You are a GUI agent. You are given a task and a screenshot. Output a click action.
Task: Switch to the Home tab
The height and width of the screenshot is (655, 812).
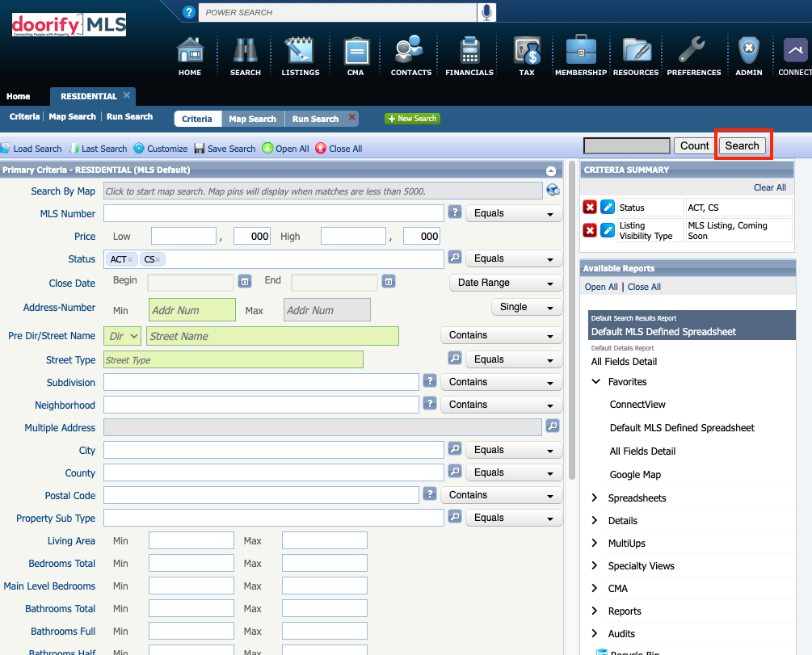[x=18, y=96]
